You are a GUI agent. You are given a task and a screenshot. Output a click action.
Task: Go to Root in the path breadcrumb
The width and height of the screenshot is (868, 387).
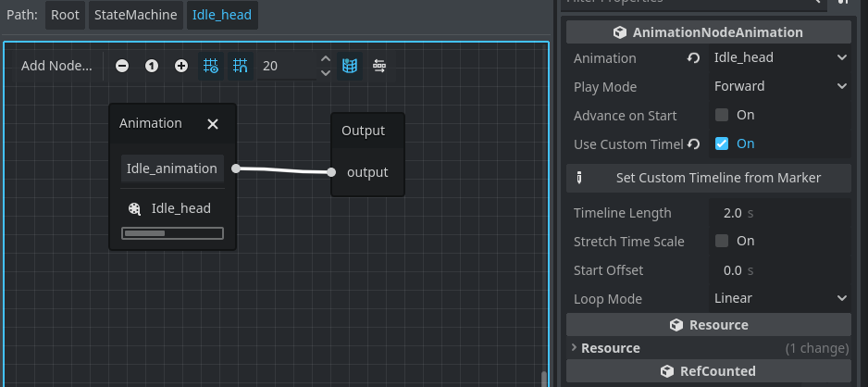[x=65, y=16]
